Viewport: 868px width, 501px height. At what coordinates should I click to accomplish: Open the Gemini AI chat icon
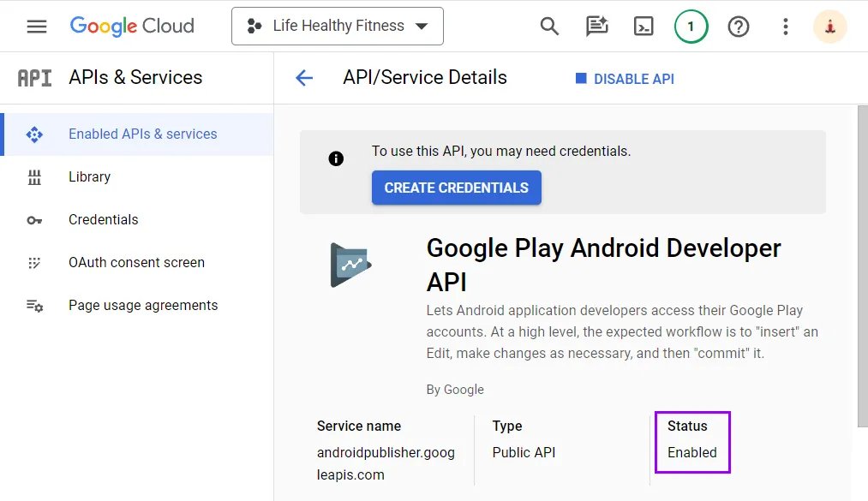[596, 27]
